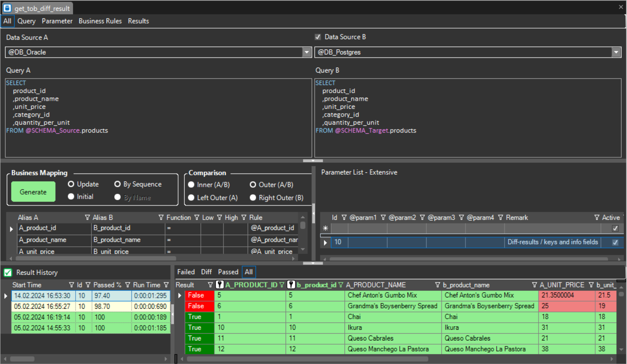The width and height of the screenshot is (627, 364).
Task: Sort results by clicking Run Time header
Action: point(146,285)
